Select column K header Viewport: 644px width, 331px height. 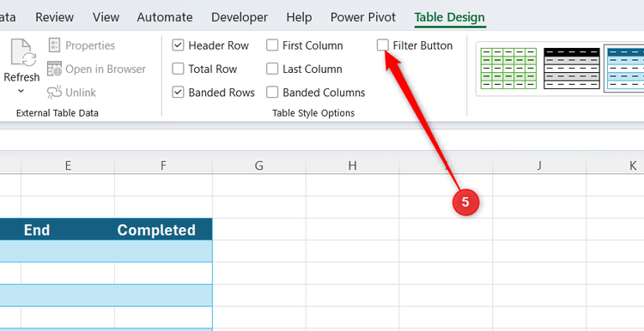click(x=616, y=165)
